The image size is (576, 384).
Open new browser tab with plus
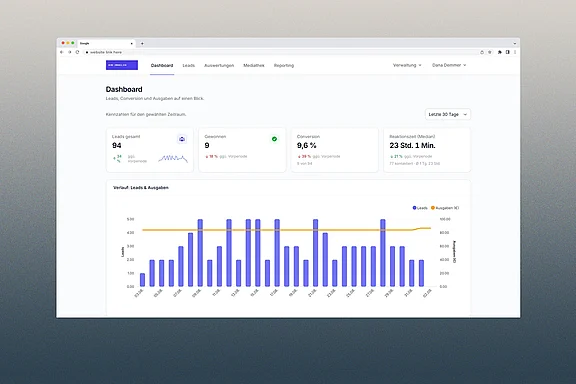pos(142,43)
